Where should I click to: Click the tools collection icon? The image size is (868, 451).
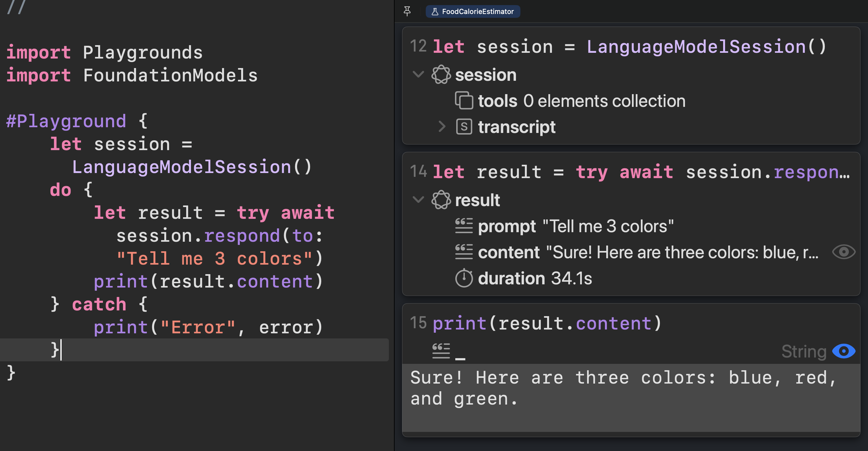464,101
